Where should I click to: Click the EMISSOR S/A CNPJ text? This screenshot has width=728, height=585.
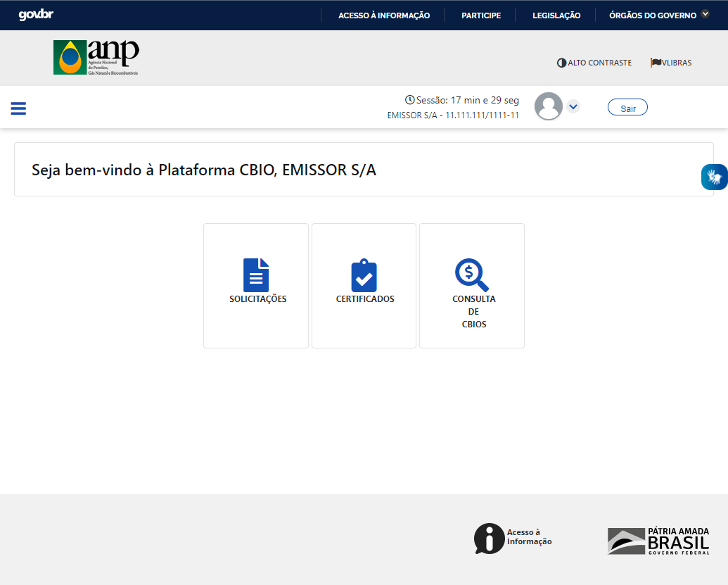click(453, 114)
